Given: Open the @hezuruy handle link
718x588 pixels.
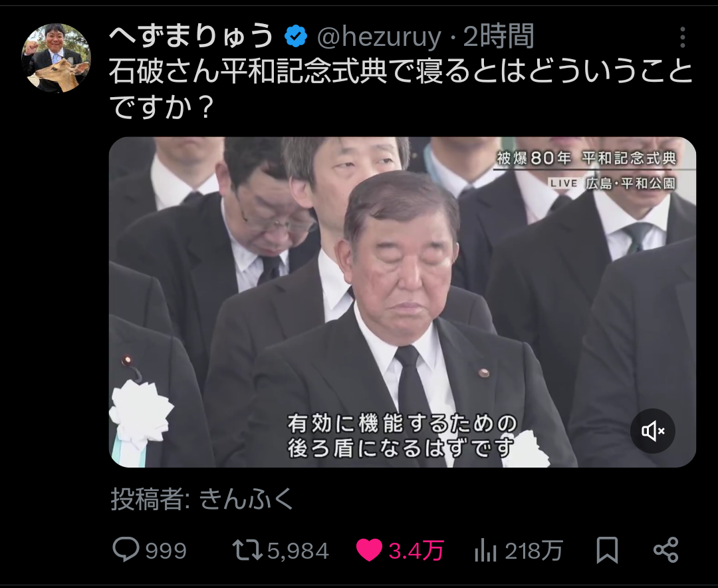Looking at the screenshot, I should coord(379,37).
